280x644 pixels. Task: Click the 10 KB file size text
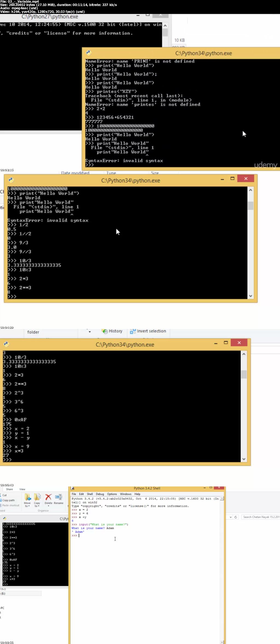(x=180, y=40)
